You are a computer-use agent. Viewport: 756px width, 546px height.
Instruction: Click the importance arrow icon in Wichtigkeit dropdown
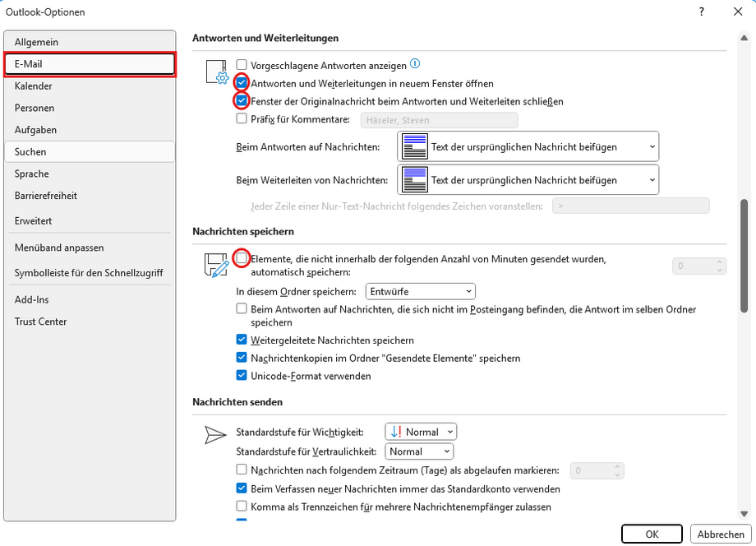(396, 432)
